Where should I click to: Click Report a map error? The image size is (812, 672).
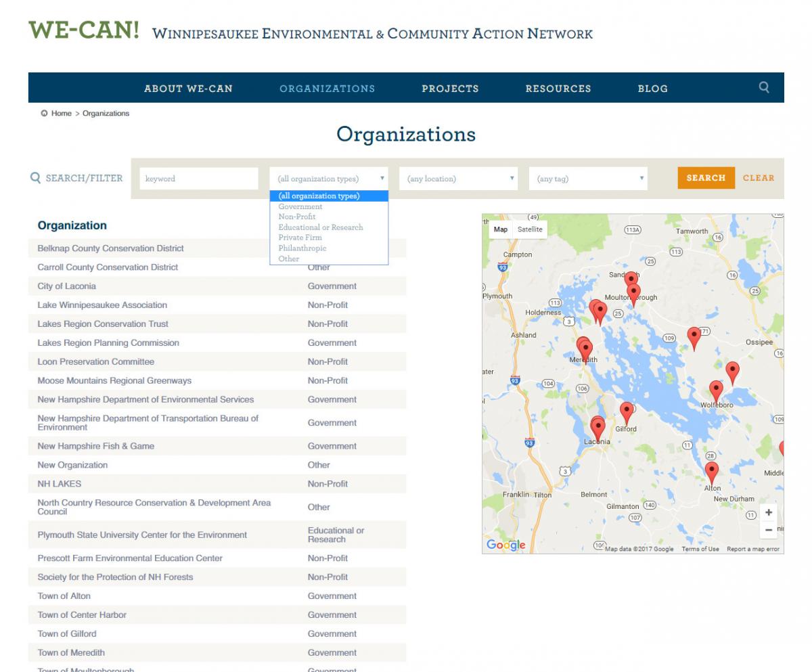tap(753, 549)
